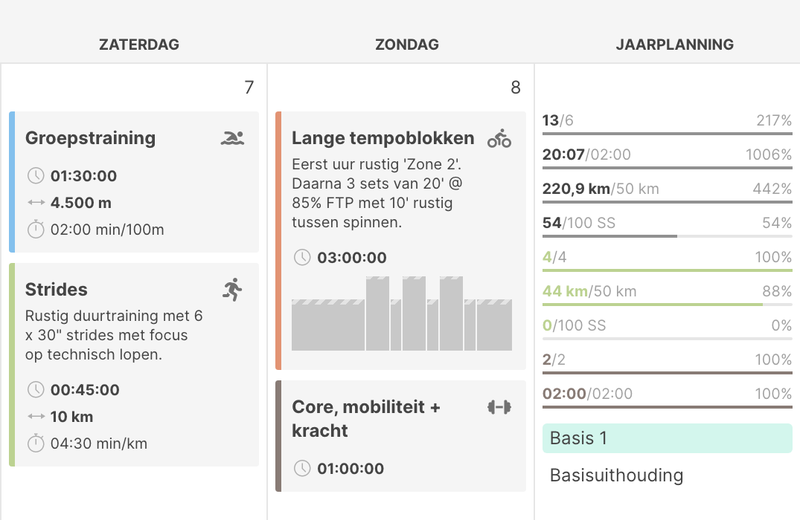Click the swimming icon on Groepstraining
The height and width of the screenshot is (520, 800).
coord(232,138)
